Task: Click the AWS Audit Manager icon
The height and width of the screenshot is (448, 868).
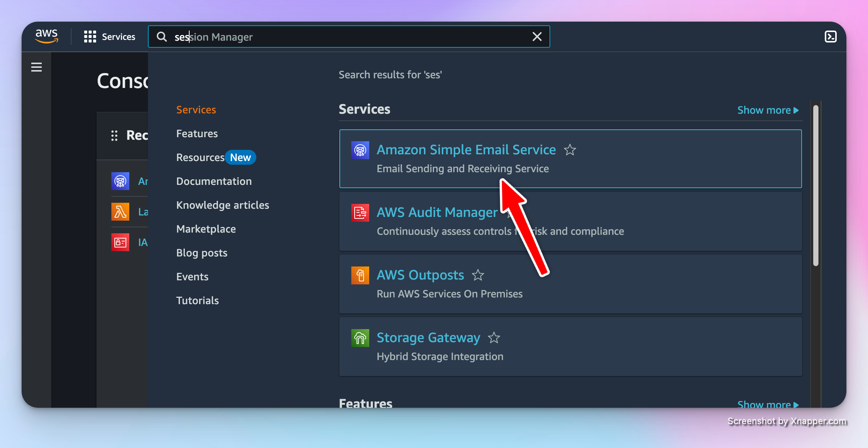Action: coord(360,213)
